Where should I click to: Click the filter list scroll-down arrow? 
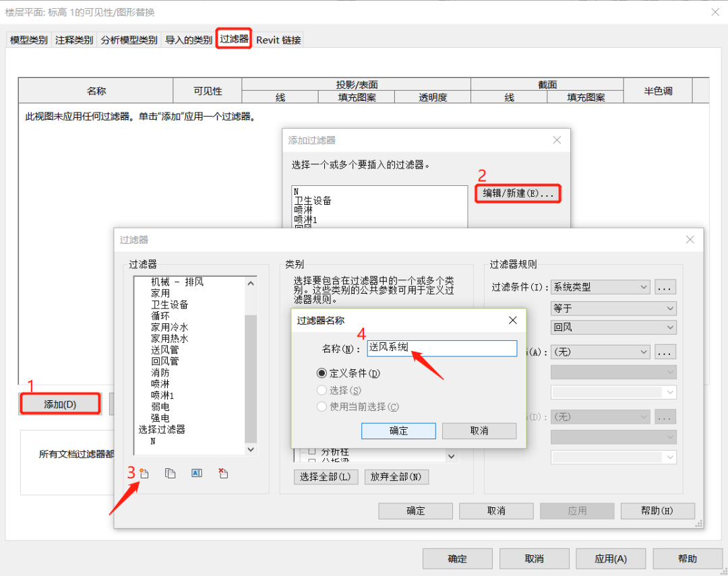point(251,449)
